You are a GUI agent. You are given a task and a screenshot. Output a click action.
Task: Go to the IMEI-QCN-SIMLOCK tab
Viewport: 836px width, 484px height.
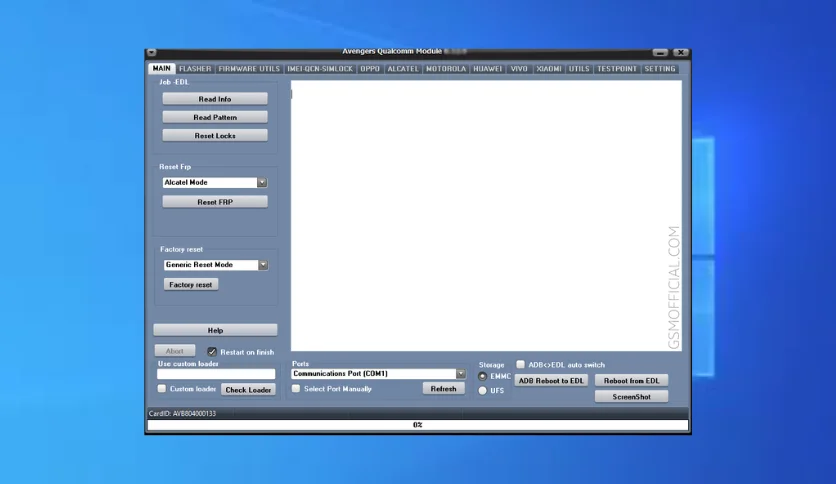click(320, 69)
